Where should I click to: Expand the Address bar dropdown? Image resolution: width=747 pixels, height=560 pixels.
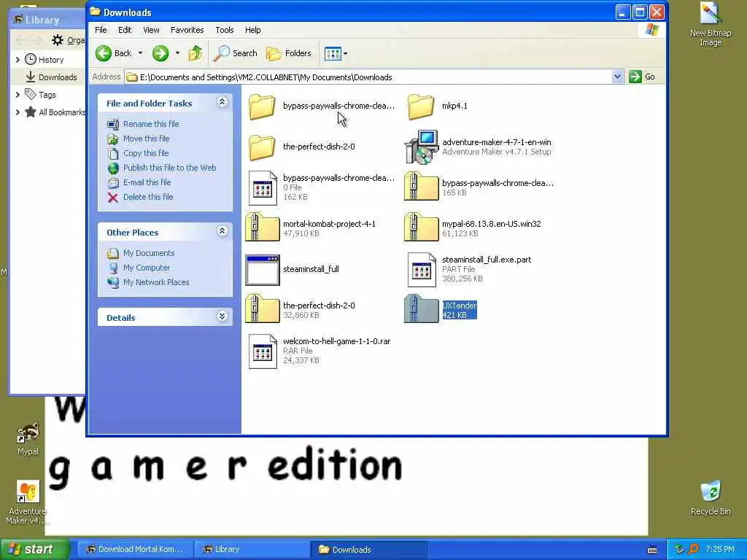pos(617,77)
